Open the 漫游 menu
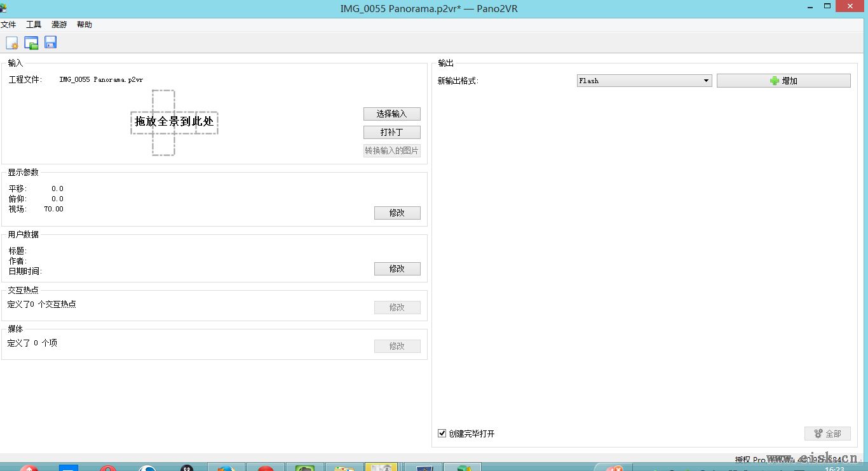 point(59,25)
